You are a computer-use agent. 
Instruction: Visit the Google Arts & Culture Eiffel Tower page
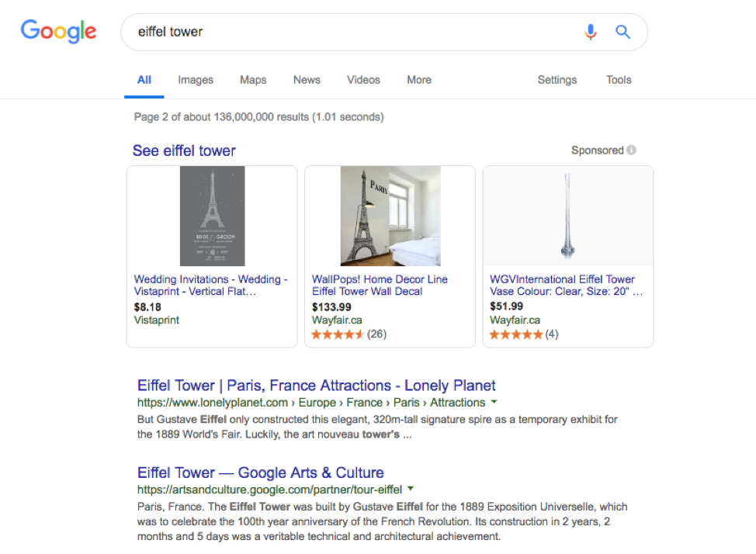click(261, 473)
